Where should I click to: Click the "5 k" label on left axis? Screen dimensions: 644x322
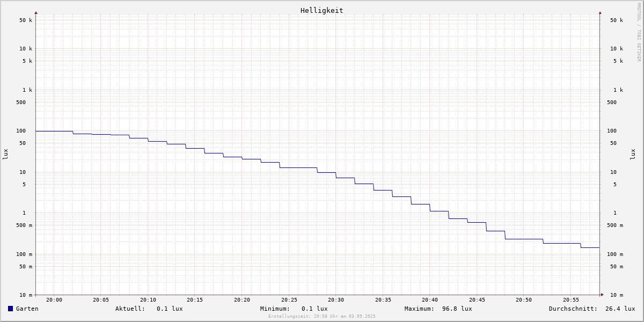pyautogui.click(x=27, y=61)
